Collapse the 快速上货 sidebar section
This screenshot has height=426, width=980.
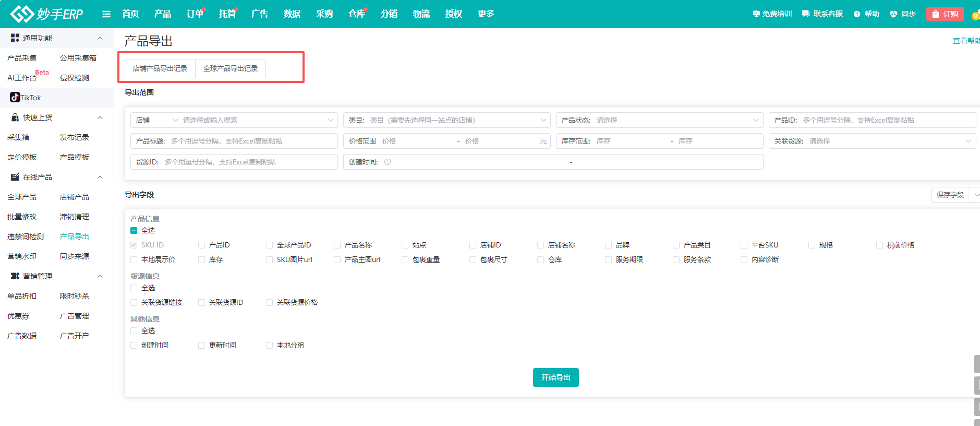pos(100,117)
